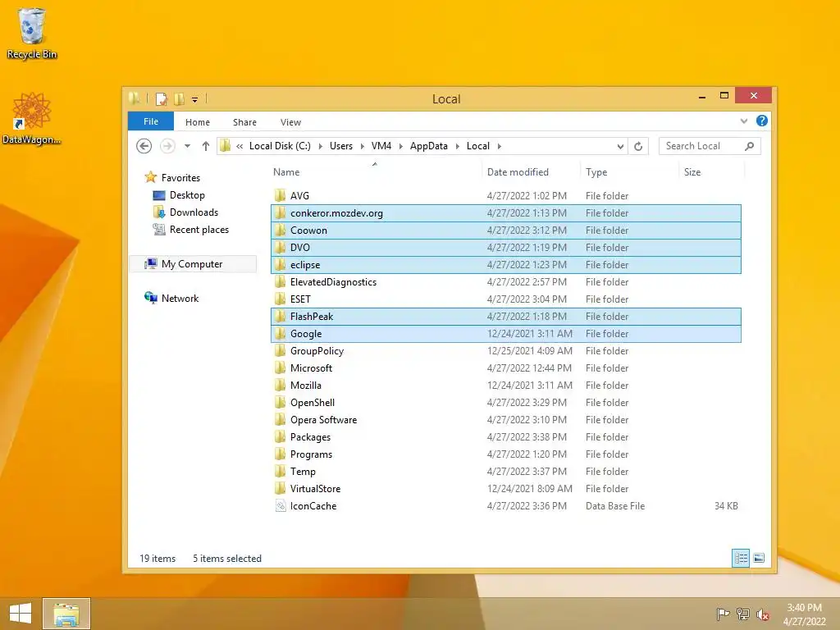Select the ESET folder

pos(505,299)
